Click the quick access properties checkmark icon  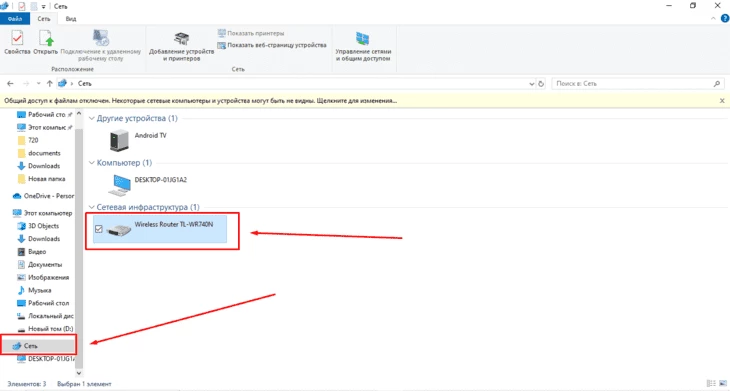[21, 7]
